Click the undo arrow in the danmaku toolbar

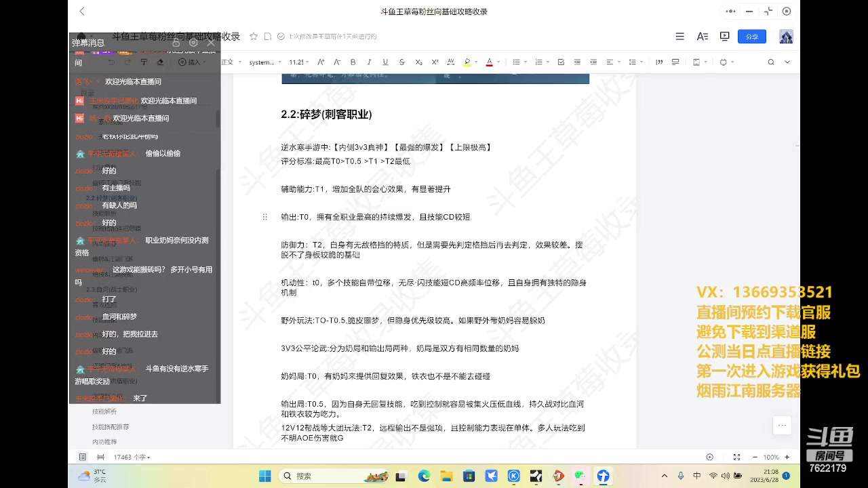pos(112,62)
